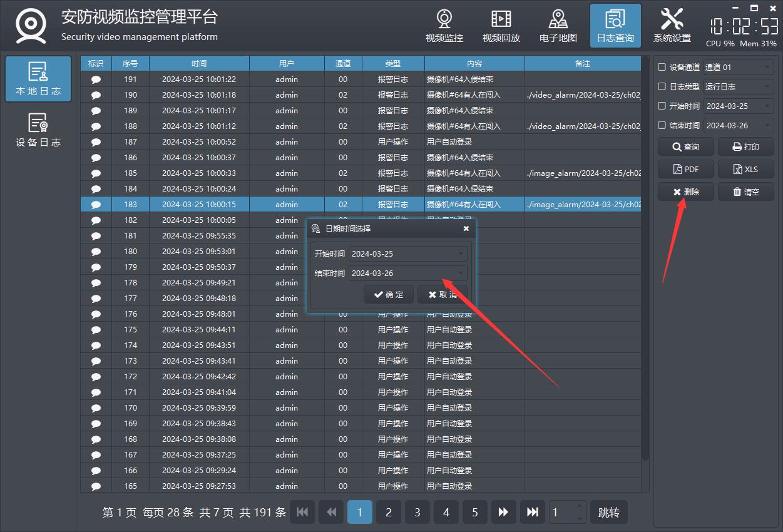Go to page 3 of log list

[x=417, y=512]
